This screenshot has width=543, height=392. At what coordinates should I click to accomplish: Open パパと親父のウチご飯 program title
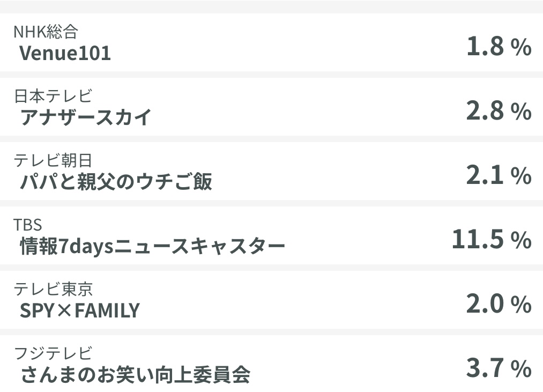[116, 182]
